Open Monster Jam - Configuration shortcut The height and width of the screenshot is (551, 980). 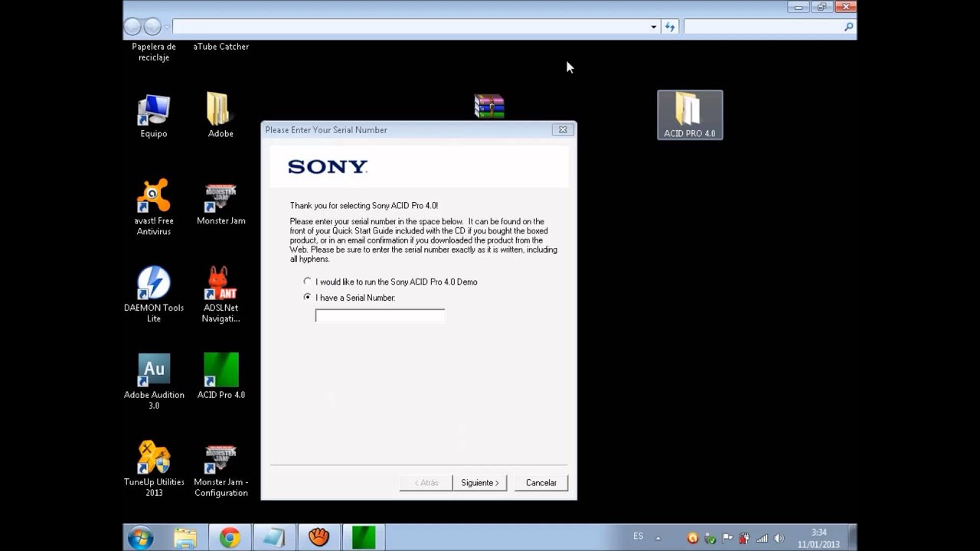pyautogui.click(x=220, y=468)
